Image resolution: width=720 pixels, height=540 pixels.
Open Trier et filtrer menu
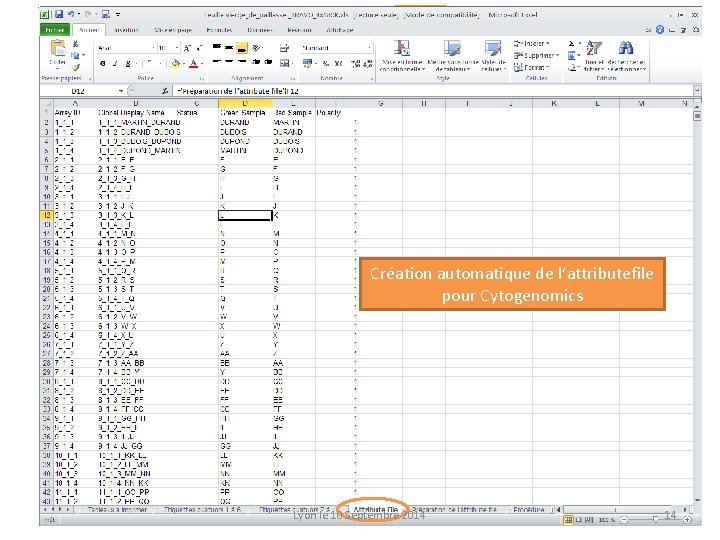coord(594,56)
